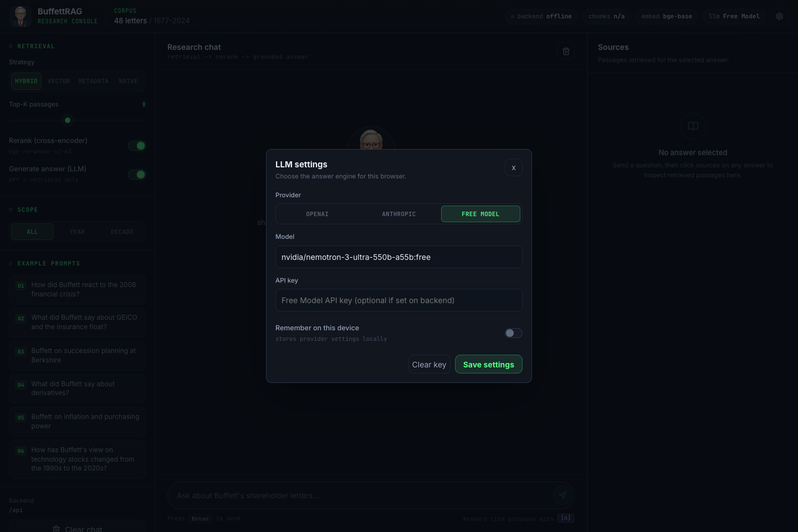Choose the Free Model provider
Screen dimensions: 798x532
coord(480,214)
